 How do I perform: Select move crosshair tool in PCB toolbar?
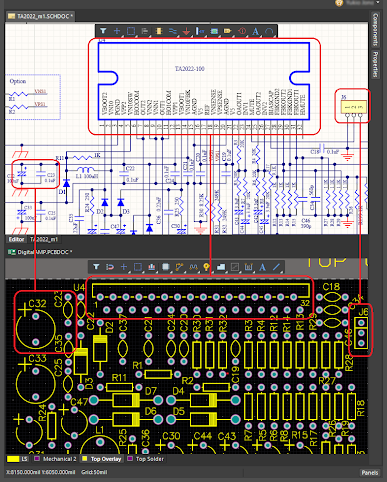coord(124,267)
